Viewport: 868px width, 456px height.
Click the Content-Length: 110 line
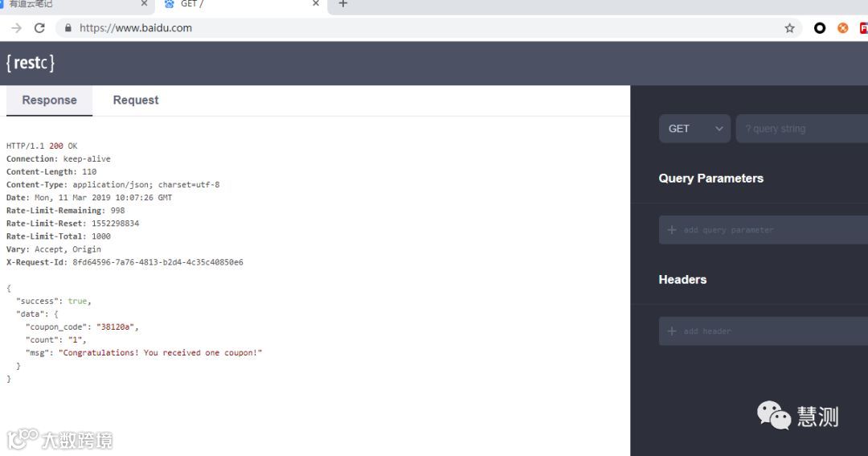pyautogui.click(x=51, y=172)
